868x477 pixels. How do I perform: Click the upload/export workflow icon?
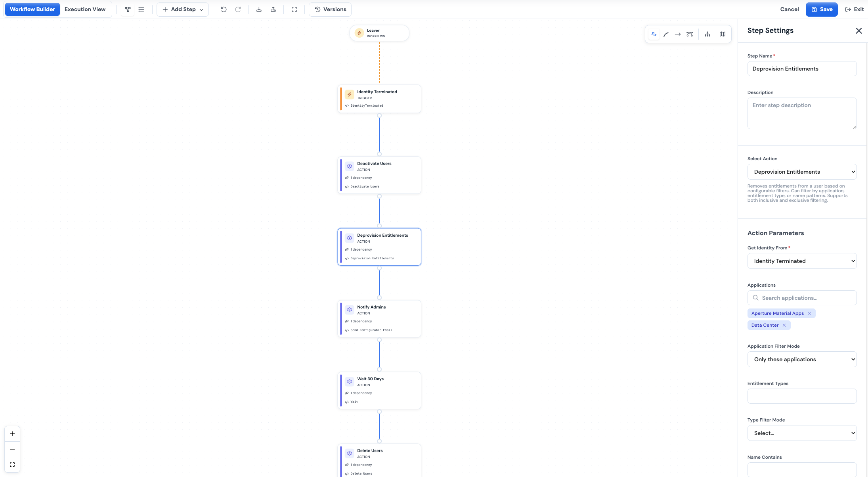point(273,9)
